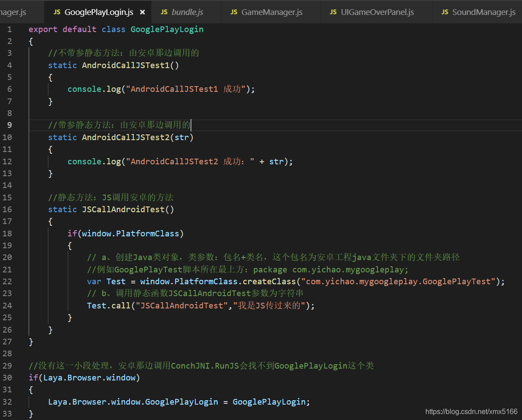
Task: Click the string "AndroidCallJSTest2 成功: "
Action: click(x=190, y=161)
